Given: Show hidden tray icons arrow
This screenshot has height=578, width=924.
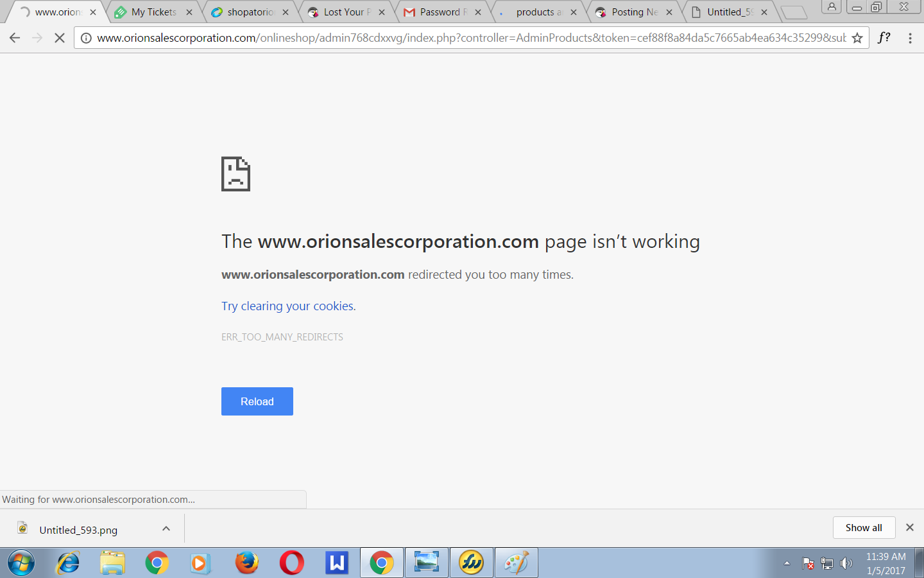Looking at the screenshot, I should (787, 563).
